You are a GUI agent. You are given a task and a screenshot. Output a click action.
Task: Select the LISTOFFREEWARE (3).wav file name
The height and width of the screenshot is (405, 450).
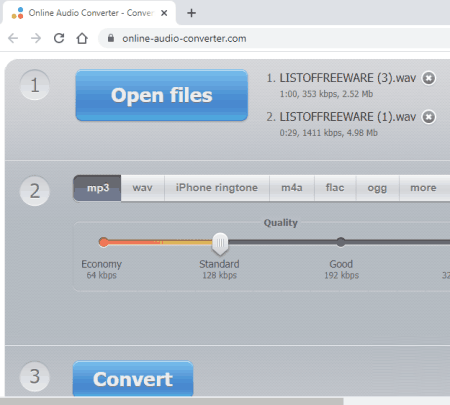click(347, 78)
